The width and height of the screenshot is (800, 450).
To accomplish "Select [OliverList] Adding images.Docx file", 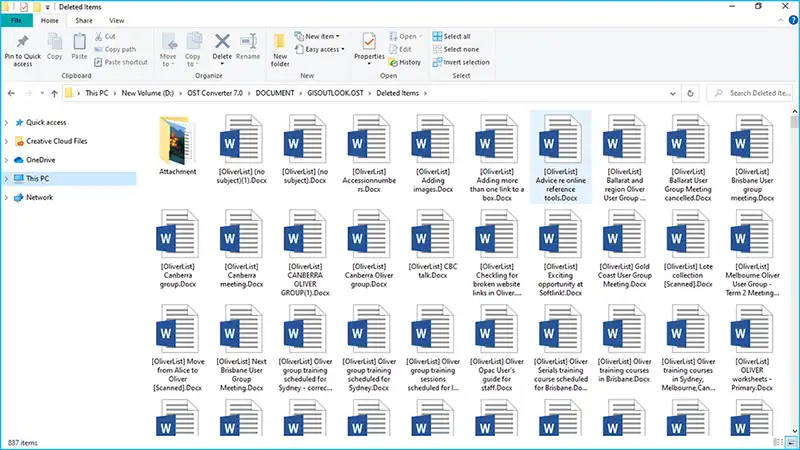I will coord(433,154).
